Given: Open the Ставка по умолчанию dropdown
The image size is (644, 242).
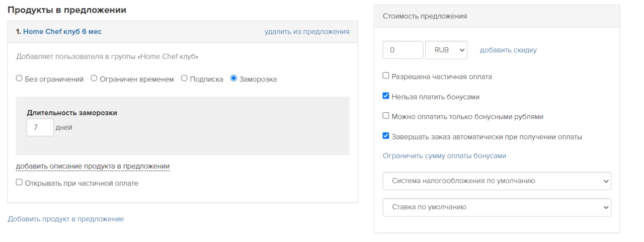Looking at the screenshot, I should tap(497, 207).
